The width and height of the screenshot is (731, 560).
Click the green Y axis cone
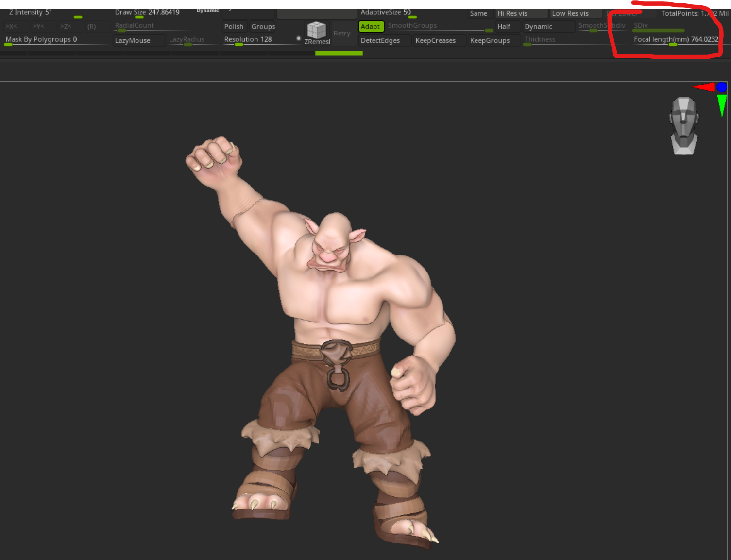click(722, 105)
